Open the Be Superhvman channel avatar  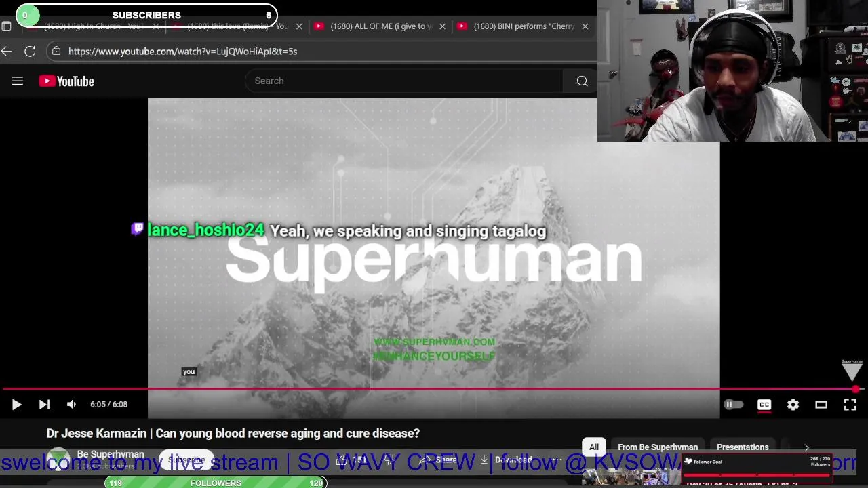coord(58,459)
